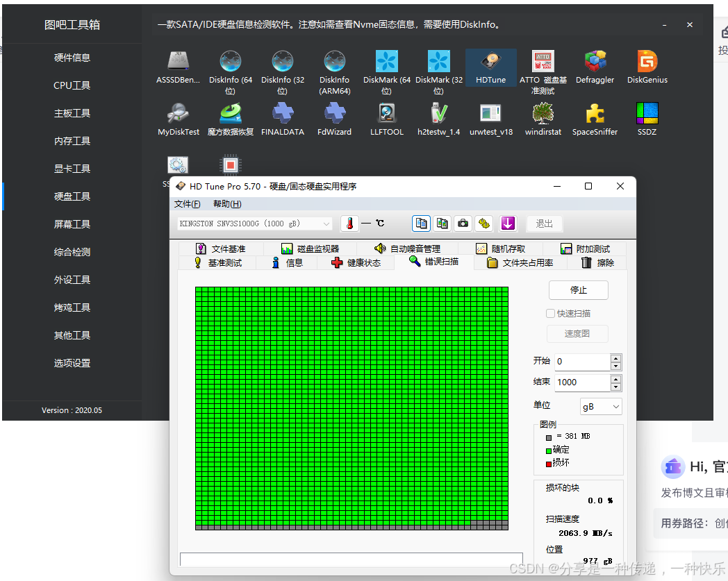The image size is (728, 581).
Task: Select 错误扫描 tab
Action: coord(434,262)
